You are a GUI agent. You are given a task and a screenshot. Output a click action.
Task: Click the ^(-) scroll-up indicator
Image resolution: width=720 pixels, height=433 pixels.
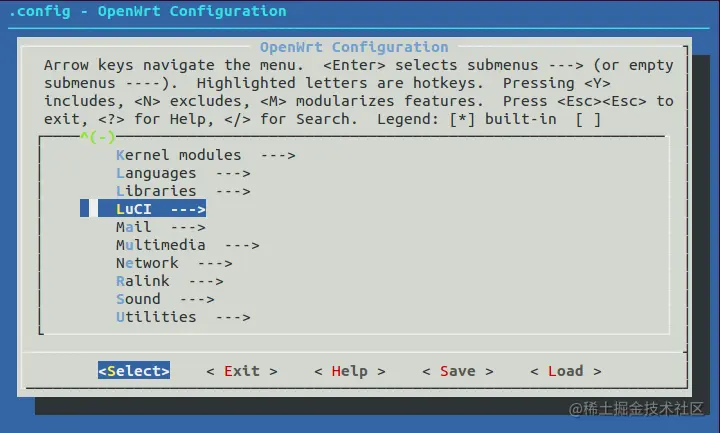tap(98, 137)
